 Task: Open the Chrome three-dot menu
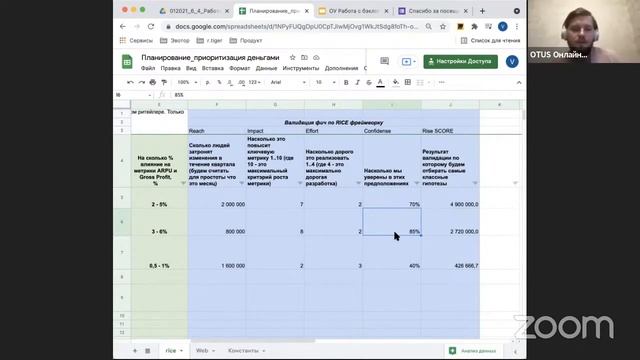(517, 27)
